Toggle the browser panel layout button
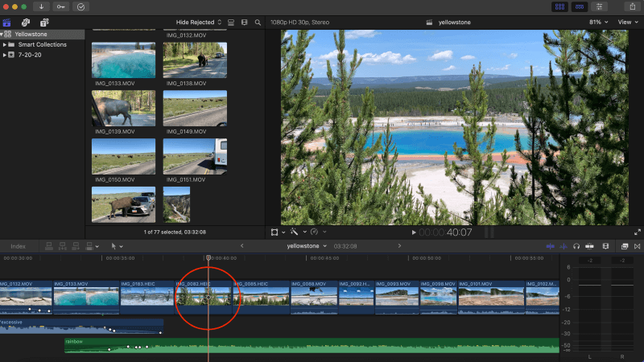 (559, 6)
